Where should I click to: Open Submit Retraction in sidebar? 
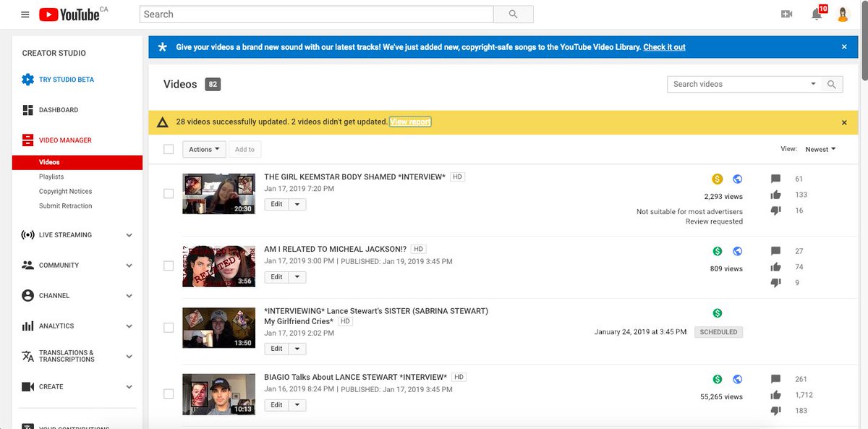tap(65, 205)
